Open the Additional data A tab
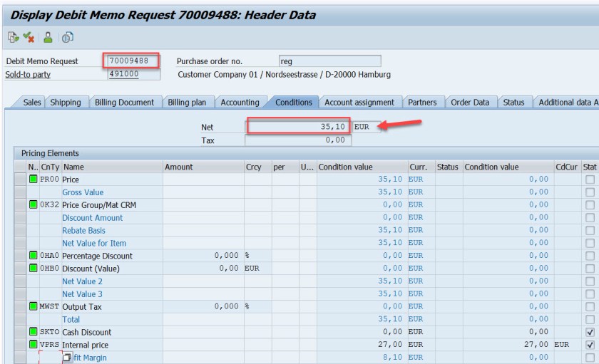This screenshot has height=364, width=599. tap(568, 103)
